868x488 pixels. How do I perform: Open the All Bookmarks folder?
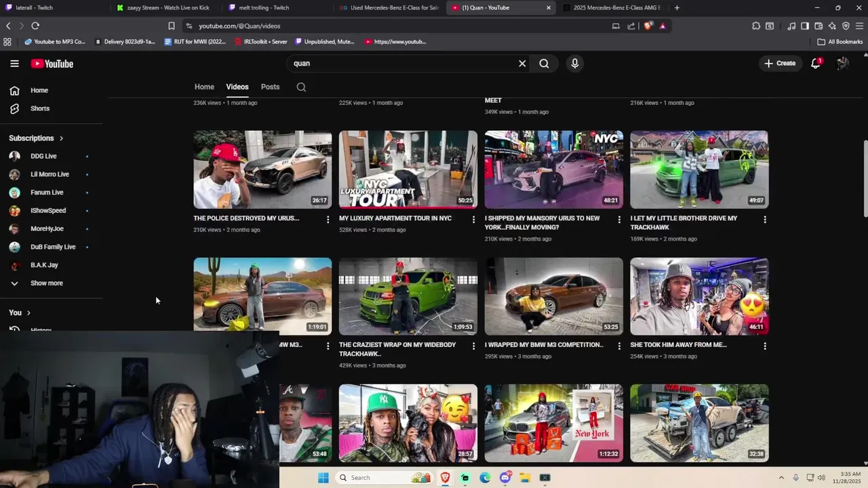[x=840, y=41]
